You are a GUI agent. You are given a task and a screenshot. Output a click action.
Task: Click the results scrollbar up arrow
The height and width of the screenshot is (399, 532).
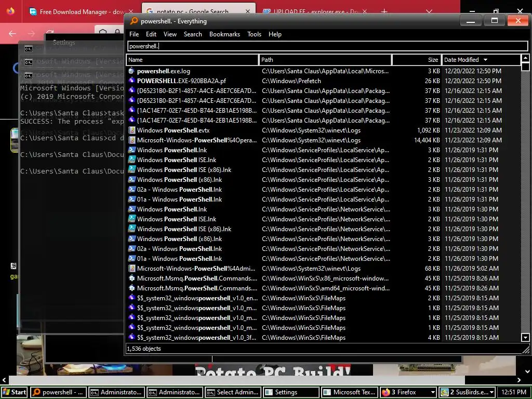point(525,58)
